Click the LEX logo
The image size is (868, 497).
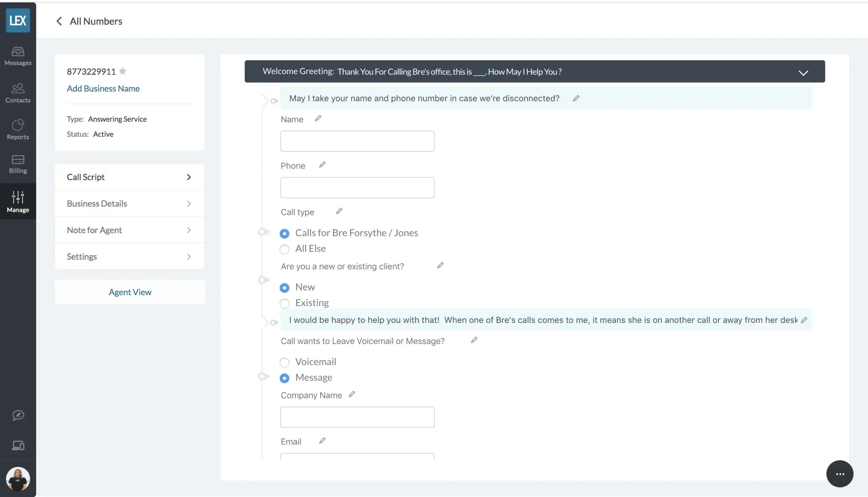pos(18,20)
